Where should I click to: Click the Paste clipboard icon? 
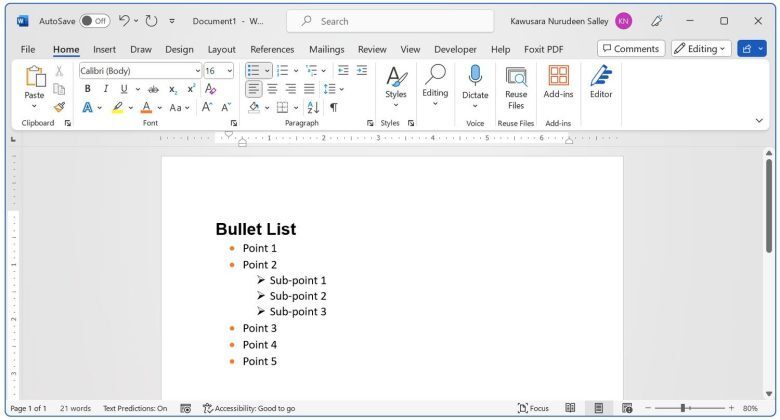click(x=35, y=77)
